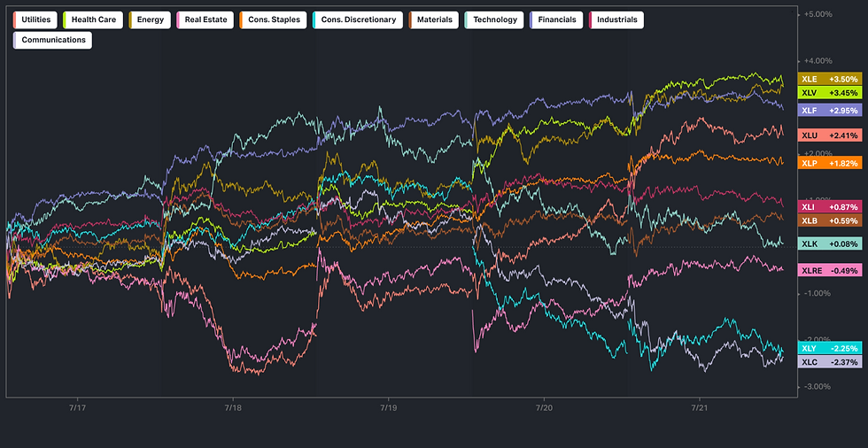Toggle the Financials sector series

pos(556,19)
